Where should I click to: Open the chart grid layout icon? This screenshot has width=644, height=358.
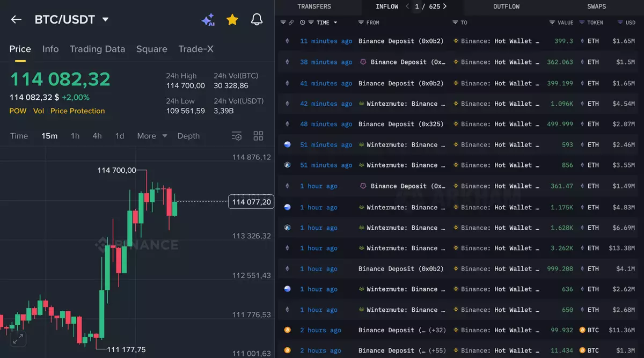[x=258, y=136]
